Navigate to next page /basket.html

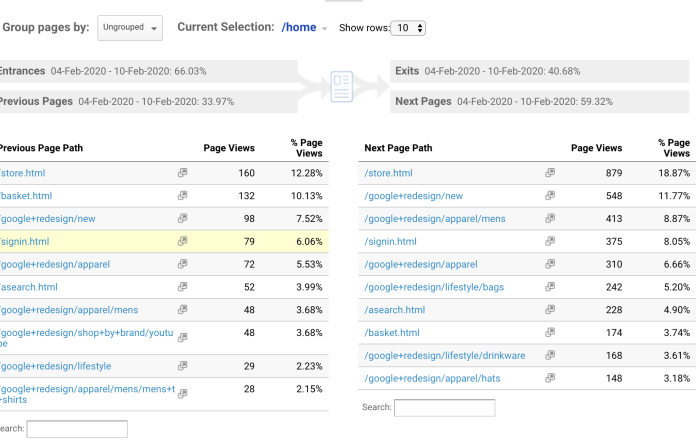tap(392, 333)
